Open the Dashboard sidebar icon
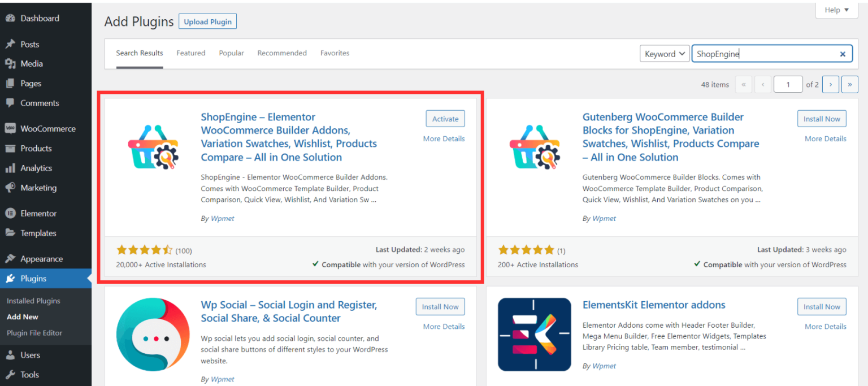 pyautogui.click(x=11, y=18)
